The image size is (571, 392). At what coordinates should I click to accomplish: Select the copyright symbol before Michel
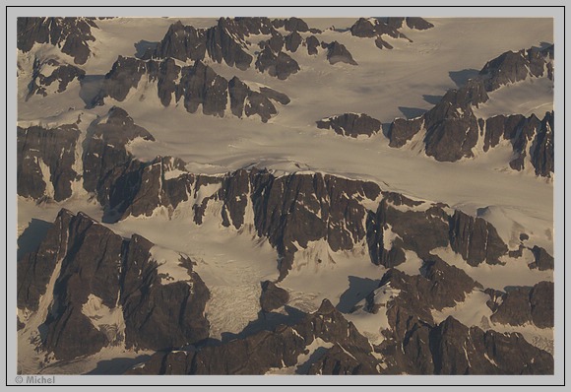19,380
